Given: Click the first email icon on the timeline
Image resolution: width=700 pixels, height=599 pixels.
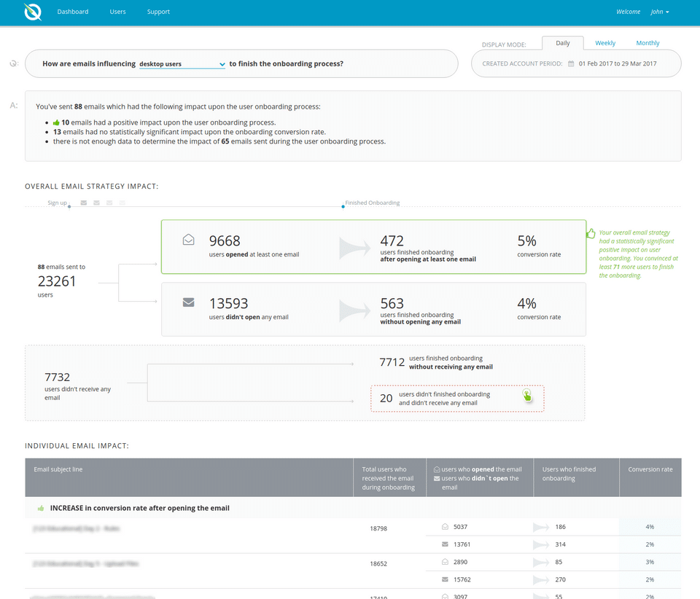Looking at the screenshot, I should pos(84,203).
